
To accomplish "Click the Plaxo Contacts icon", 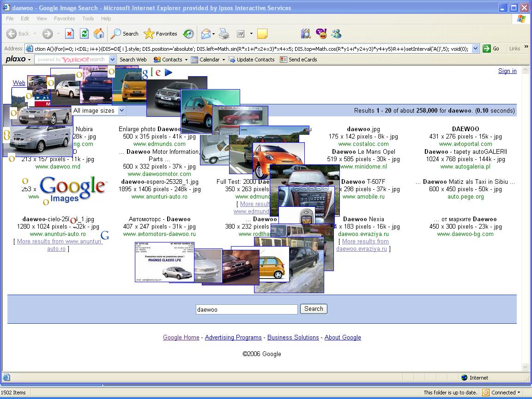I will pyautogui.click(x=157, y=60).
